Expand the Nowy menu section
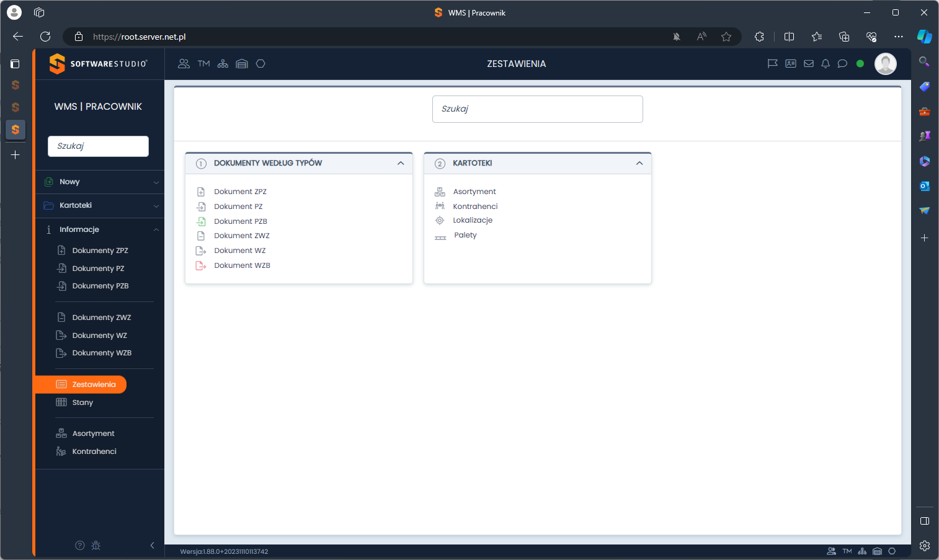 pyautogui.click(x=100, y=182)
